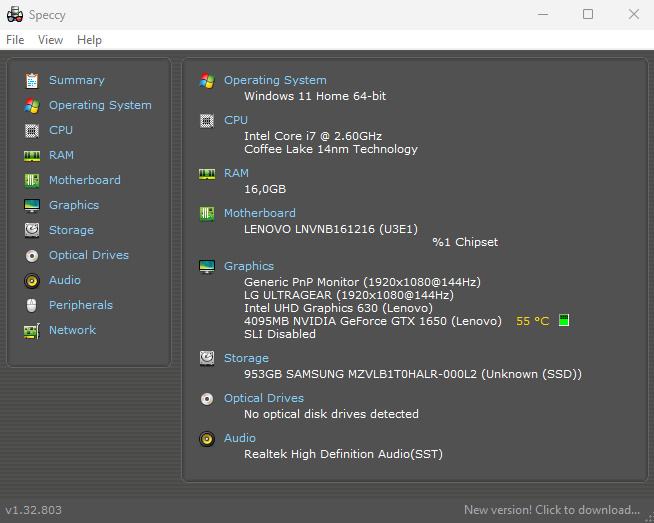Click the Peripherals mouse icon in sidebar
This screenshot has width=654, height=523.
[x=31, y=305]
